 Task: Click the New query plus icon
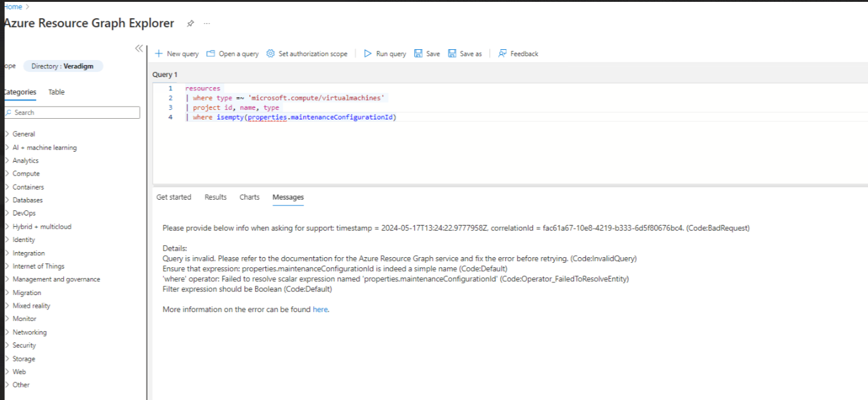tap(158, 54)
